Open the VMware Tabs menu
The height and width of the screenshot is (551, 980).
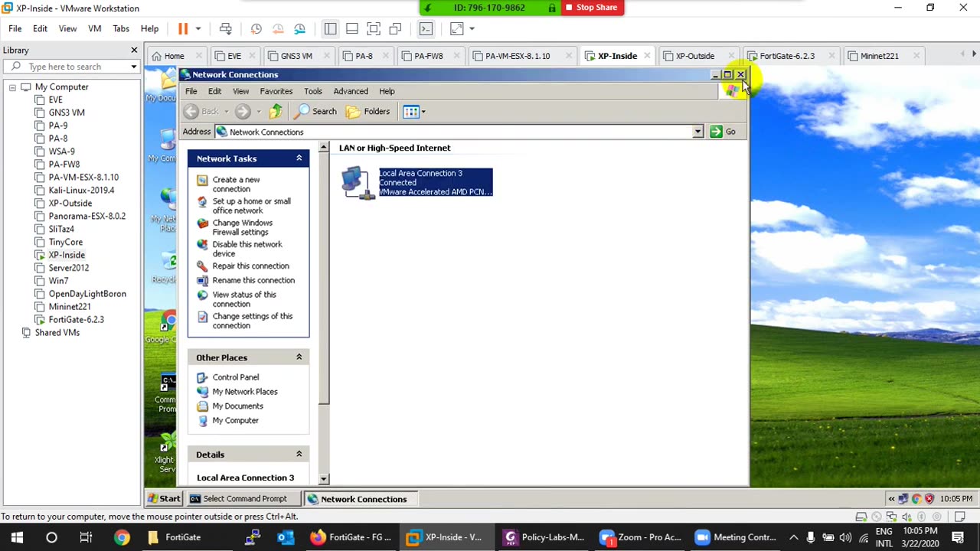coord(121,28)
